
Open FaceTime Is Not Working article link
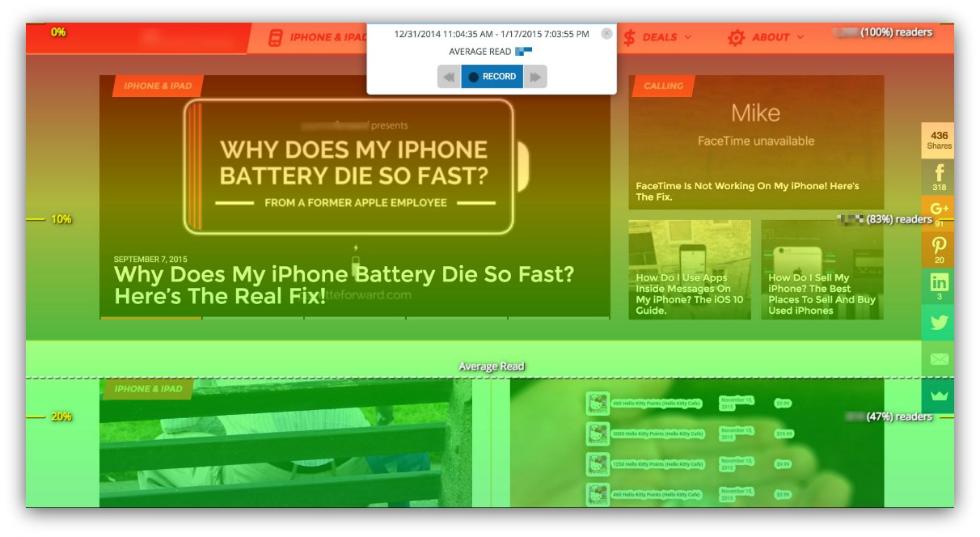(747, 191)
